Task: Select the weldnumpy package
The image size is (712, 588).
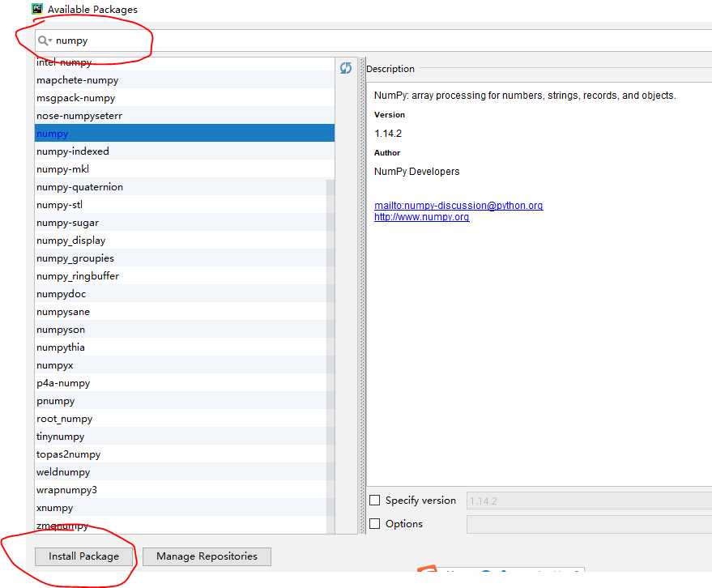Action: pos(185,472)
